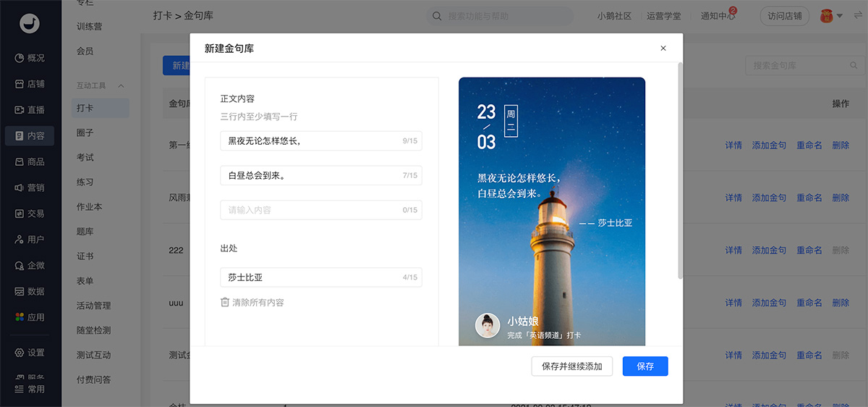Select 圈子 in the interactive tools menu
Screen dimensions: 868x407
point(85,133)
